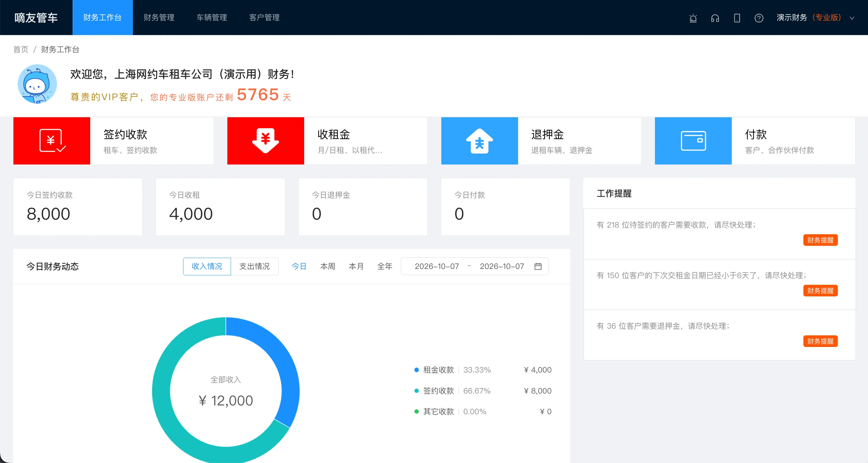Click the end date field in range picker
The width and height of the screenshot is (868, 463).
(502, 266)
